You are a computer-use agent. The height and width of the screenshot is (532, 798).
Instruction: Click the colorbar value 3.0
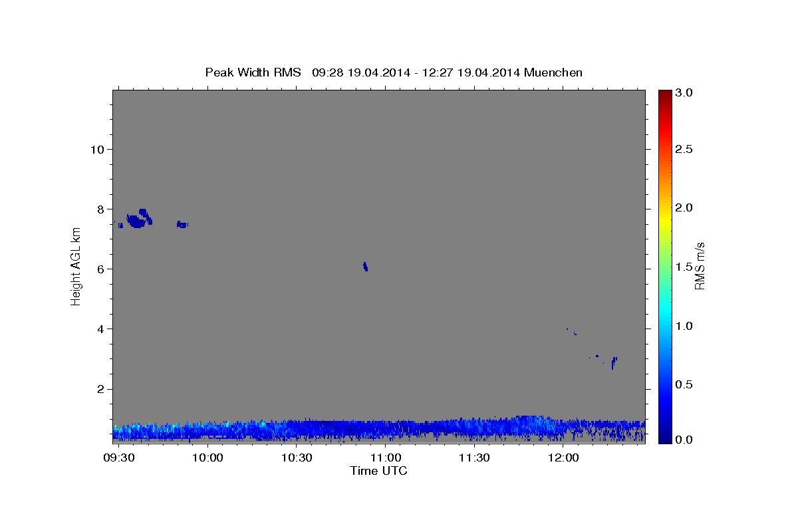pos(684,93)
